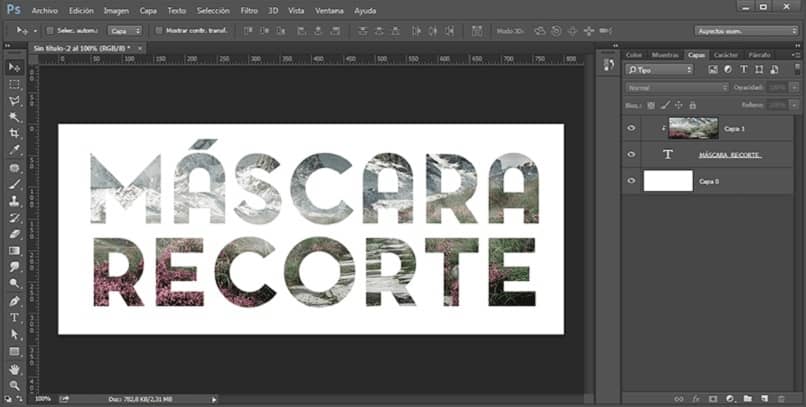Select the Lasso tool
806x407 pixels.
(14, 101)
